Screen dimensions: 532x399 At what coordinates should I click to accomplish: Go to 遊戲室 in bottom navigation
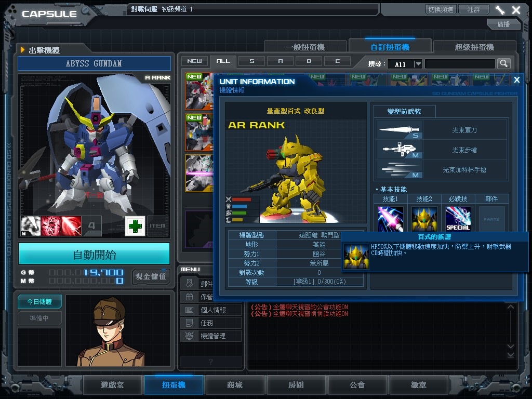coord(112,385)
